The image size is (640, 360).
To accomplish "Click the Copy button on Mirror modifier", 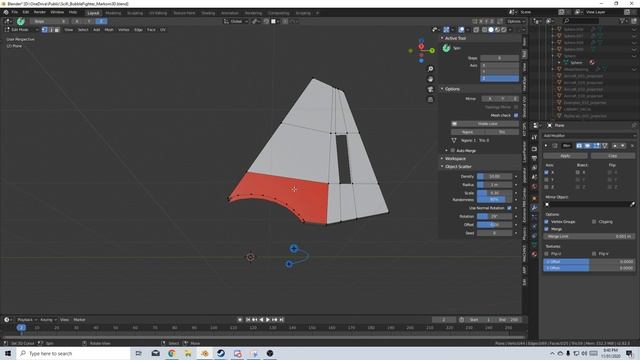I will coord(613,156).
